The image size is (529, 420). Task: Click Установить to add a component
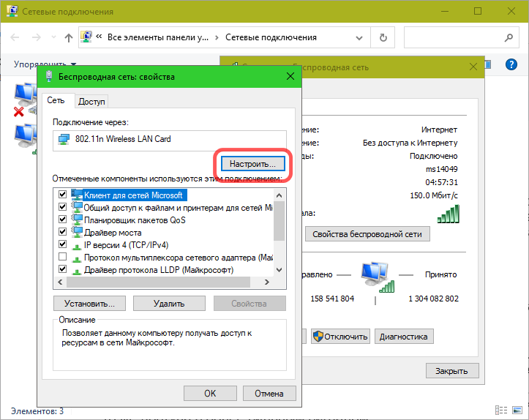tap(89, 303)
